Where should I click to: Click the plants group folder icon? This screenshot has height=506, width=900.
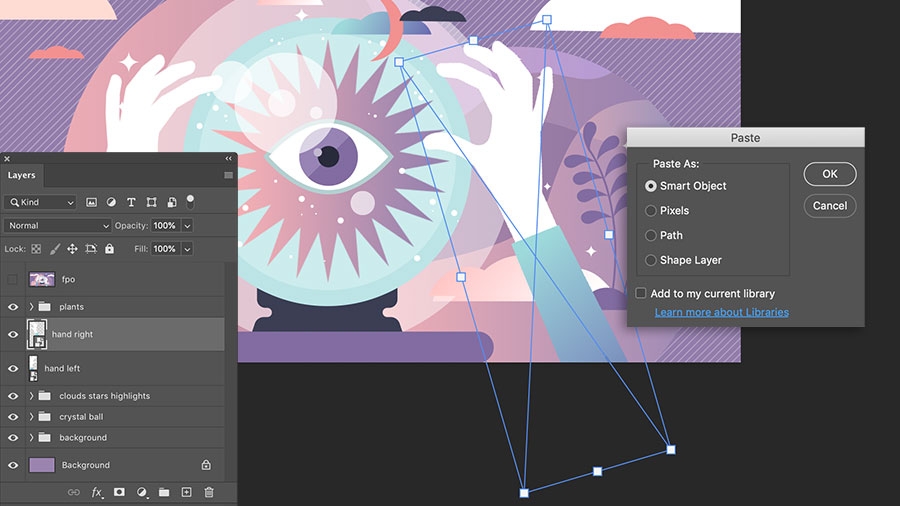[45, 306]
